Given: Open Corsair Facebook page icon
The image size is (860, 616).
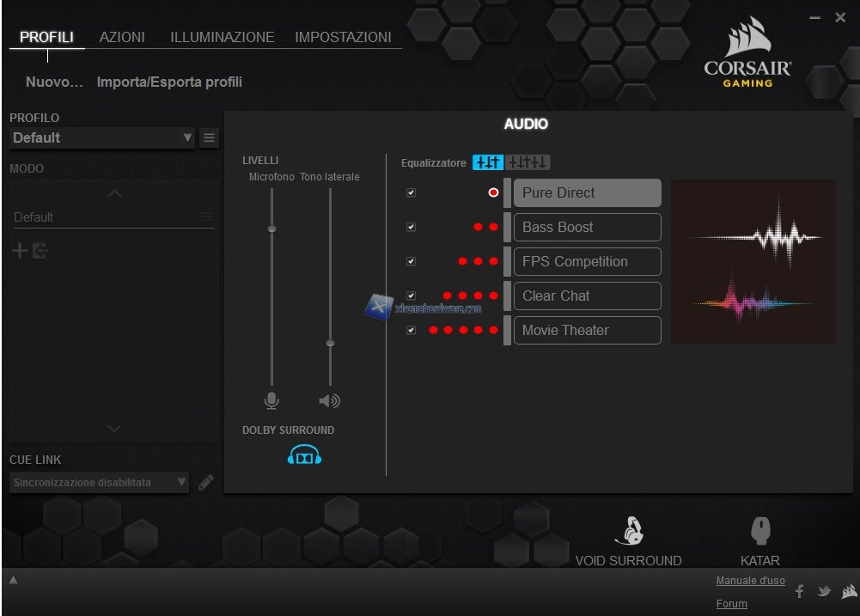Looking at the screenshot, I should [x=799, y=591].
